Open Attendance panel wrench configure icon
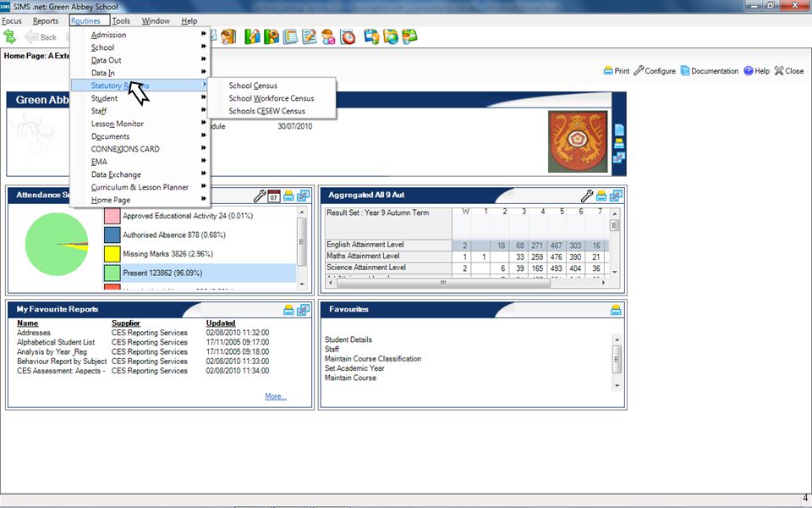The width and height of the screenshot is (812, 508). (260, 196)
